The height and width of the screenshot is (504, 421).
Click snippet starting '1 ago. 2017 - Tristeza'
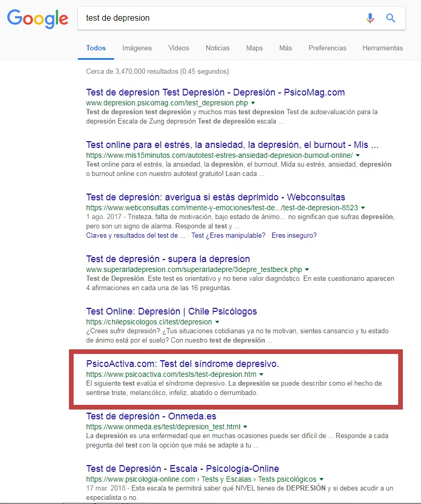[240, 221]
